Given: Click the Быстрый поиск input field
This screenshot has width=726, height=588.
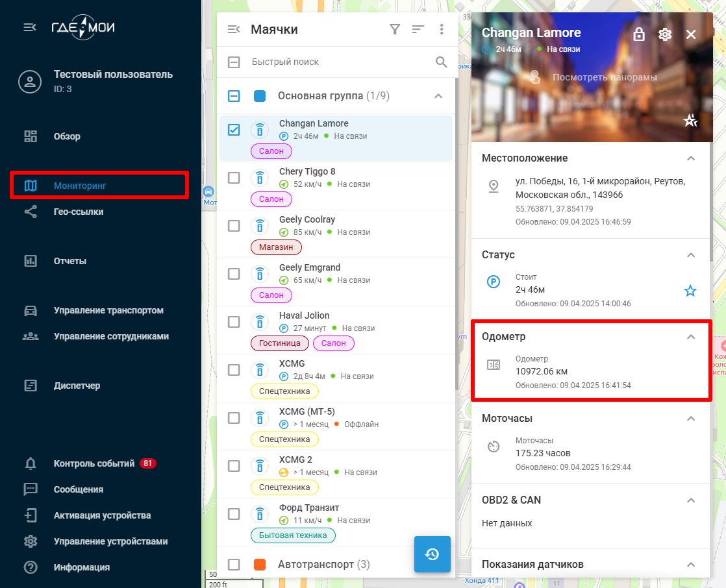Looking at the screenshot, I should click(338, 62).
